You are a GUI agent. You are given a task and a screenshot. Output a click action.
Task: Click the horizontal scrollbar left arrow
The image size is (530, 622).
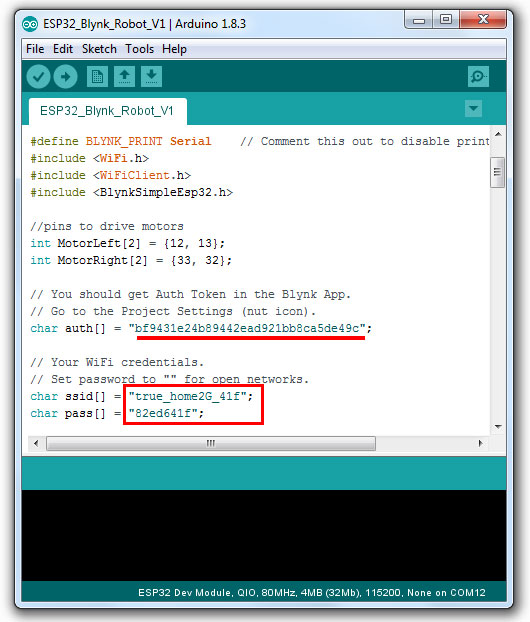pos(36,443)
